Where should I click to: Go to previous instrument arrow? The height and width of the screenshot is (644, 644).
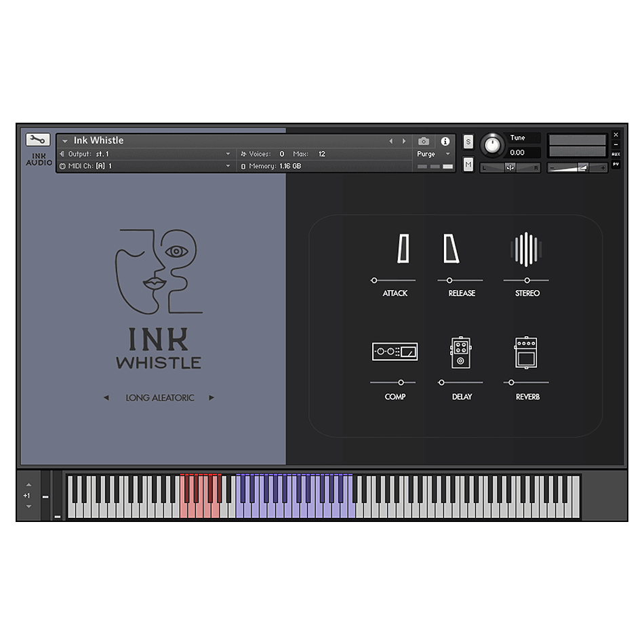coord(391,141)
